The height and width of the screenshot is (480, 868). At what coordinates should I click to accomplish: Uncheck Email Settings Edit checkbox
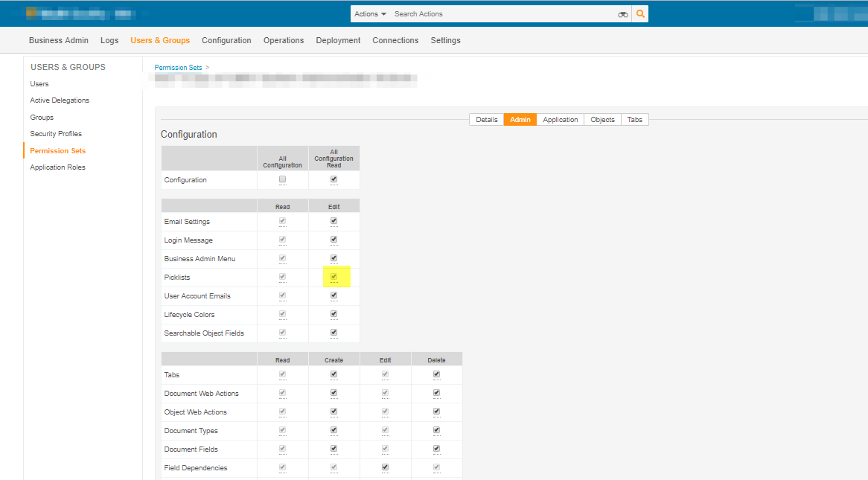point(334,221)
